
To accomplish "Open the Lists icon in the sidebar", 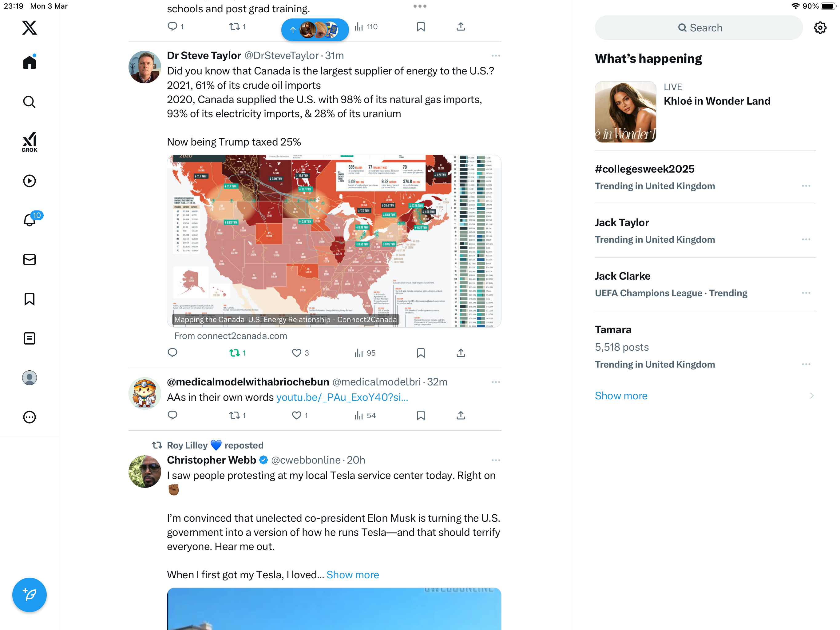I will (x=29, y=338).
